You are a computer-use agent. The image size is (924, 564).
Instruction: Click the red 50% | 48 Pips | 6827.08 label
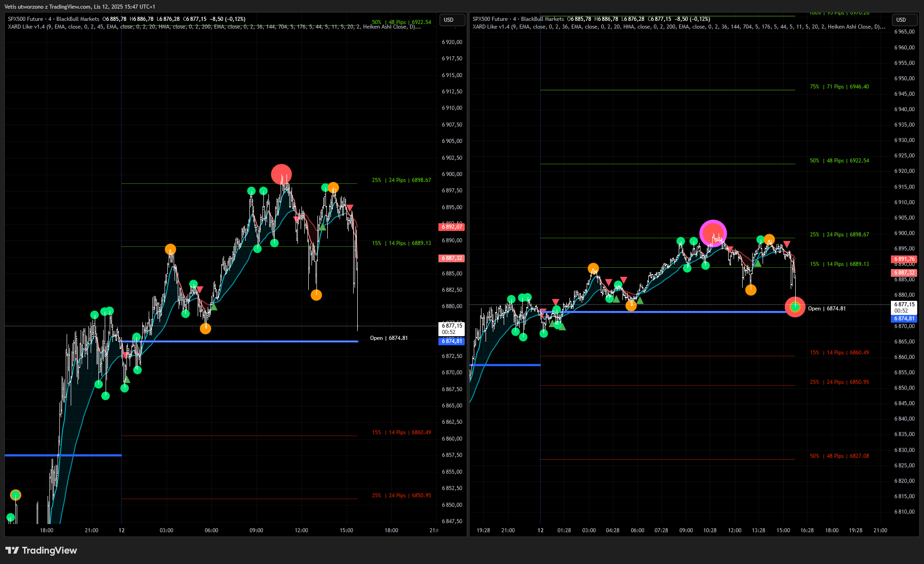[x=839, y=456]
